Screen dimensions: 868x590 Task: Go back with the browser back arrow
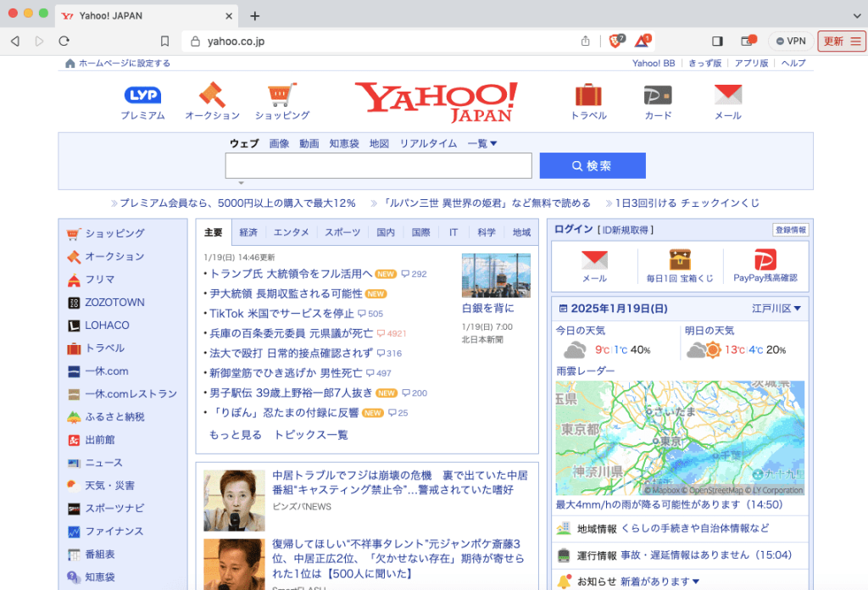(15, 41)
